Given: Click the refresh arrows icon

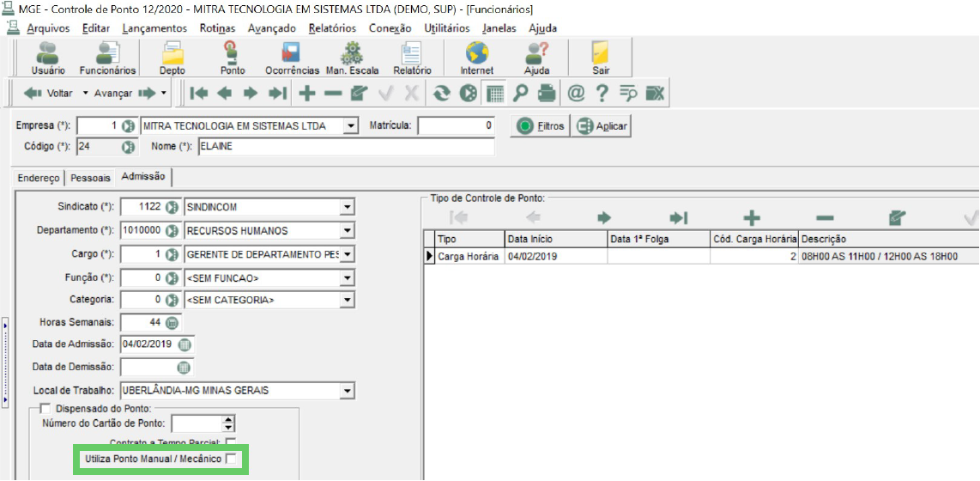Looking at the screenshot, I should (443, 94).
